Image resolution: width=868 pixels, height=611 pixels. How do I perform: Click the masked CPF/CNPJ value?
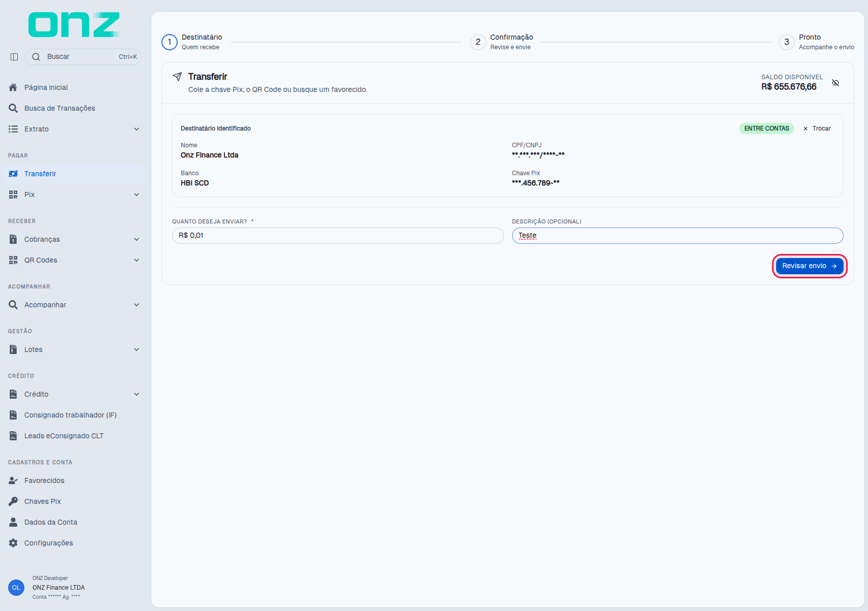pyautogui.click(x=538, y=155)
